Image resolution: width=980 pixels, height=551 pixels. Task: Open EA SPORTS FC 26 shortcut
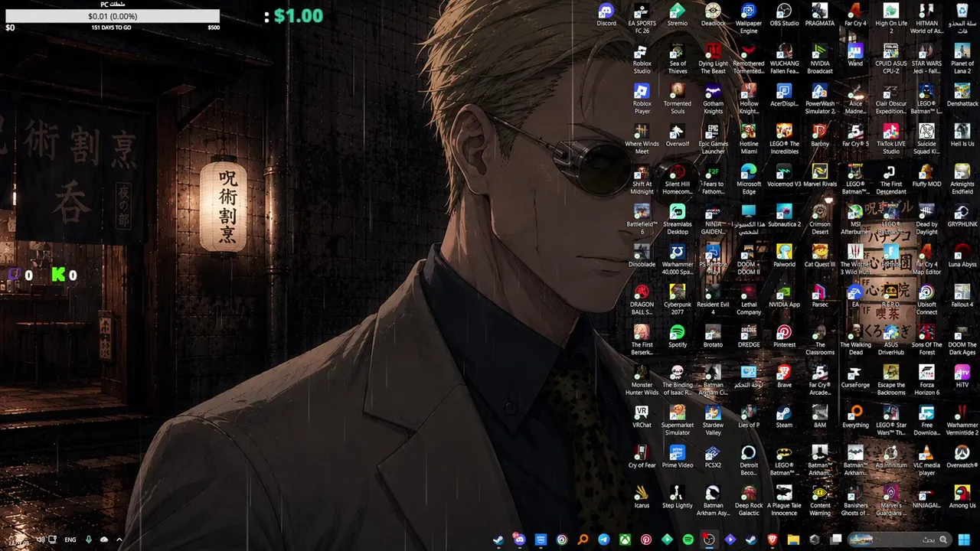[x=642, y=18]
